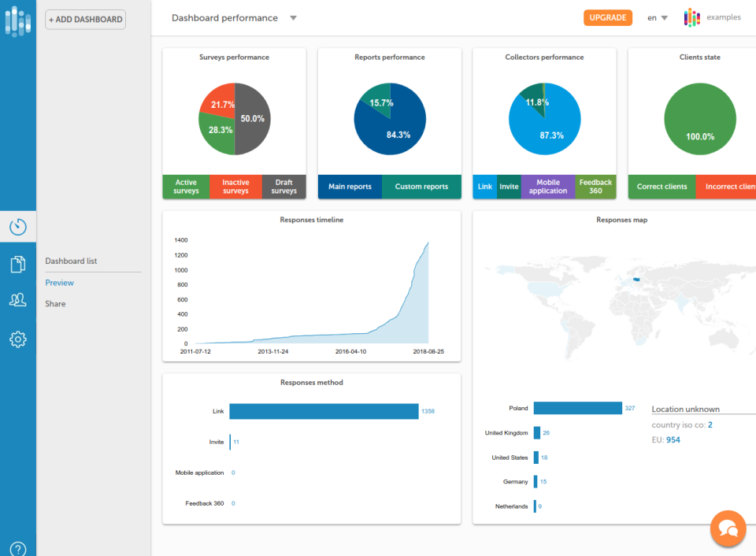The image size is (756, 556).
Task: Toggle the Link collectors legend item
Action: (485, 187)
